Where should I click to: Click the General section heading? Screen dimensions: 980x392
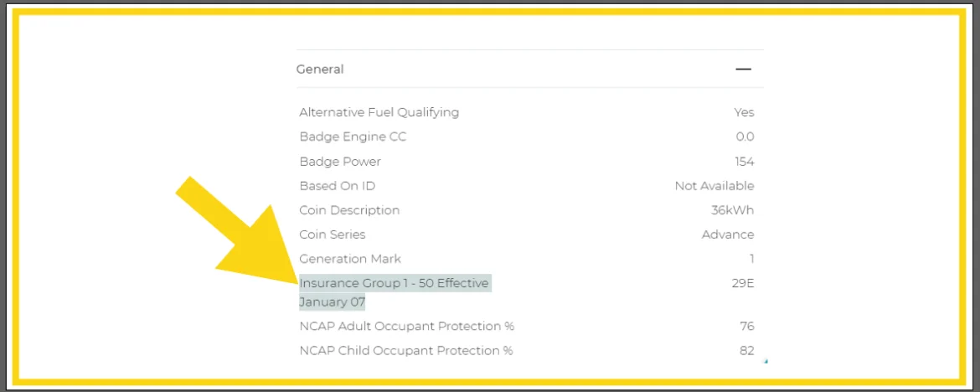[320, 70]
